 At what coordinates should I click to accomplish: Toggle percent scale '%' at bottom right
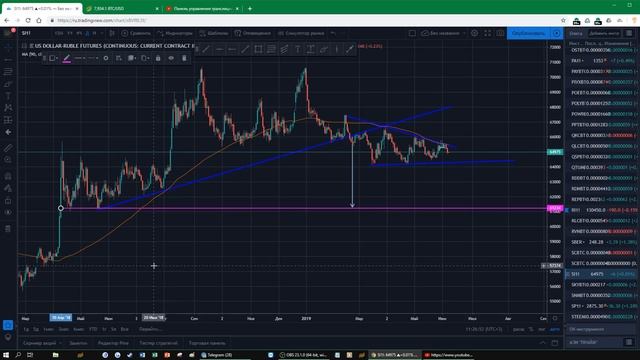click(x=531, y=329)
